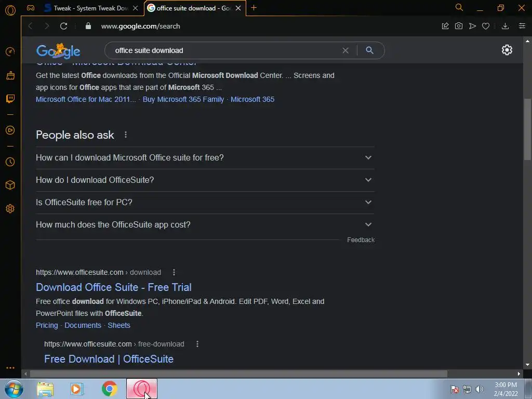Open media player from taskbar

[77, 389]
